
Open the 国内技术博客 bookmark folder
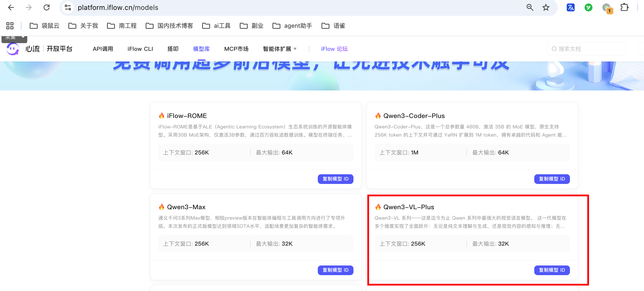point(169,26)
